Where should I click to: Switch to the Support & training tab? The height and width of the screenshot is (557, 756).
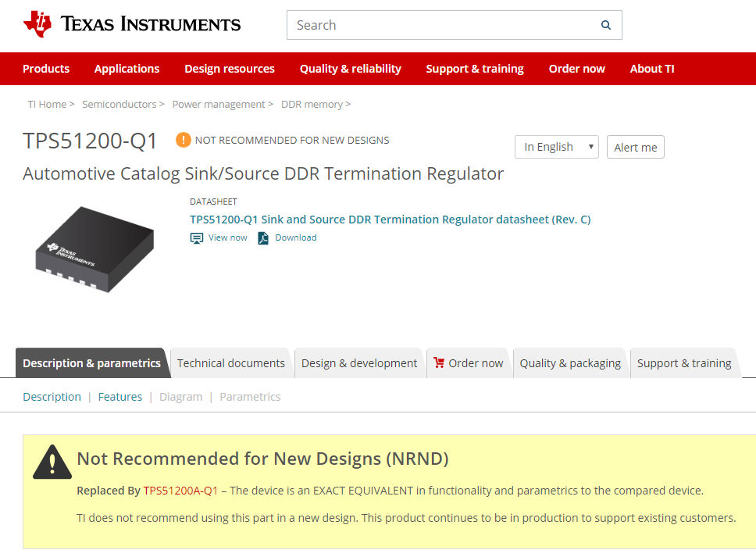coord(684,363)
